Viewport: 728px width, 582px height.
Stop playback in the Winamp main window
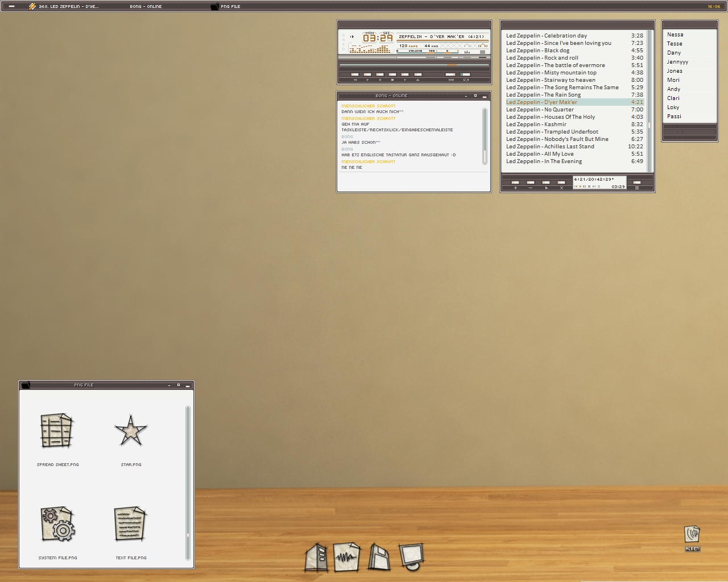[x=392, y=74]
